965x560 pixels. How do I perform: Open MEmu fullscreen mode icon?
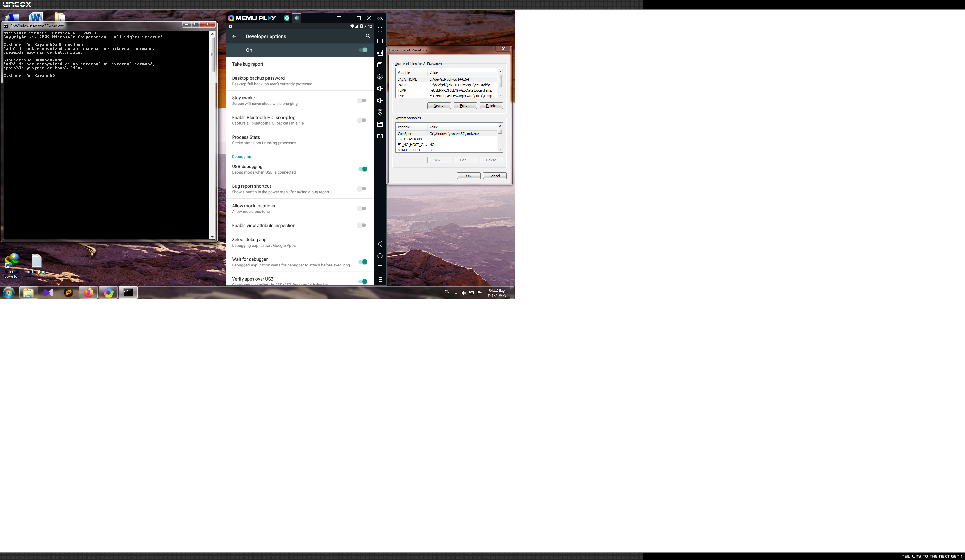(x=380, y=29)
